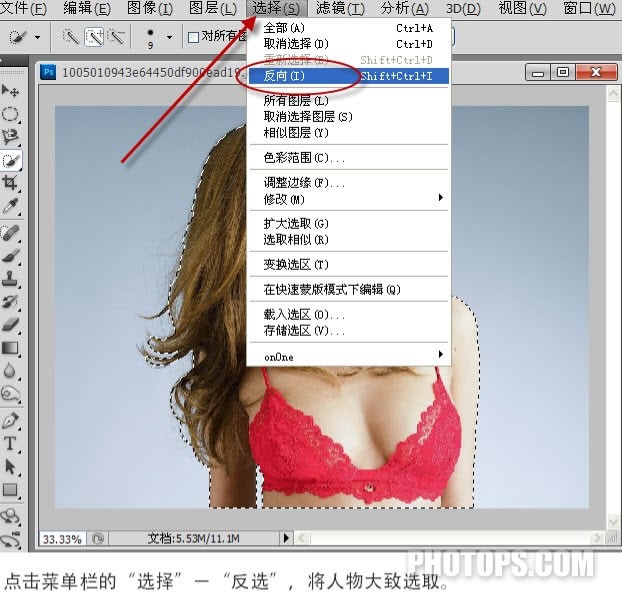
Task: Select the 3D Rotate tool
Action: (x=10, y=516)
